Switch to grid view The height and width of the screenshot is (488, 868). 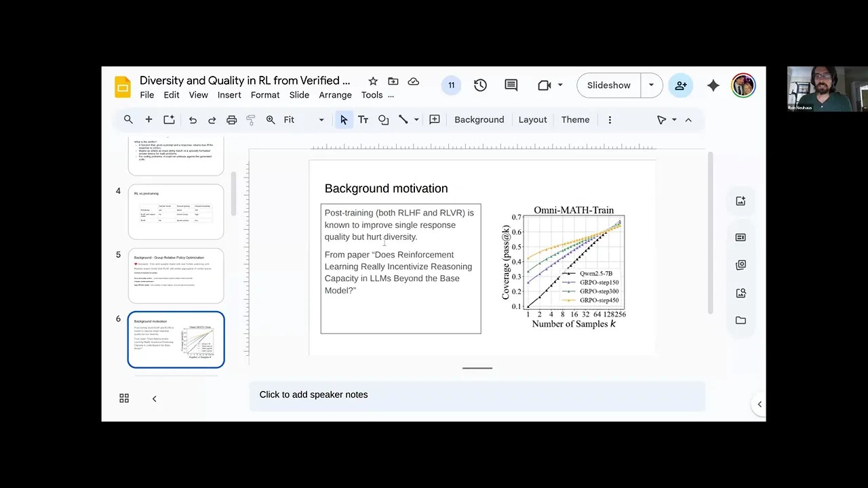point(124,399)
